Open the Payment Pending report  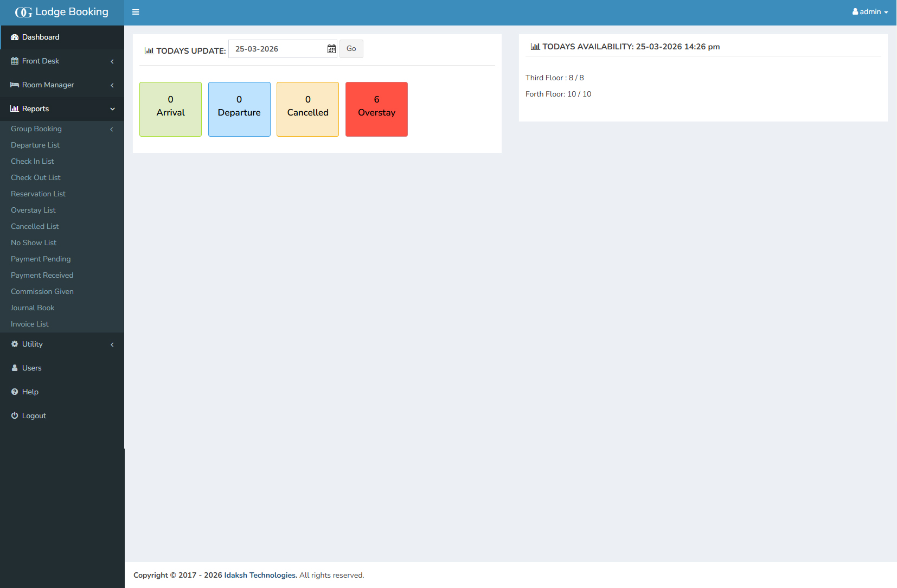click(41, 259)
